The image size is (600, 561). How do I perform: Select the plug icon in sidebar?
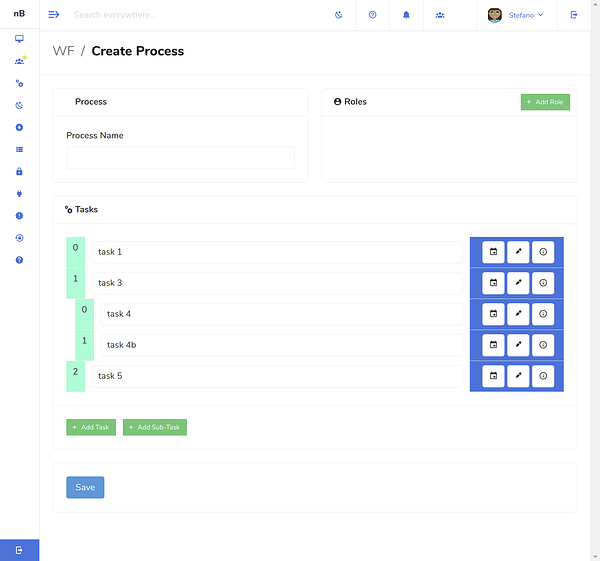click(x=19, y=194)
